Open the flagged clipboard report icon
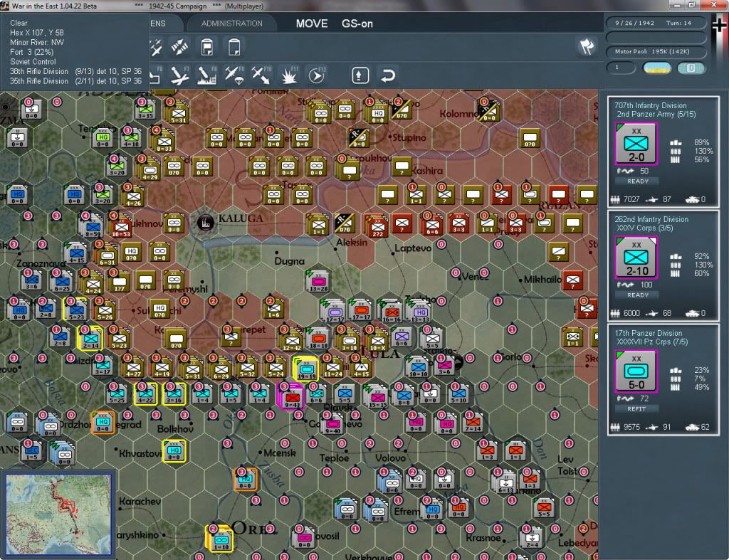The width and height of the screenshot is (729, 560). (x=207, y=48)
